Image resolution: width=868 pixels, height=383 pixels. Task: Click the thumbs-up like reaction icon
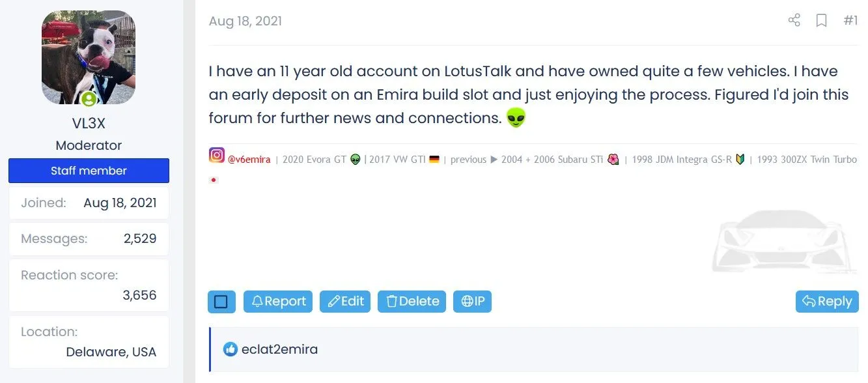tap(230, 349)
